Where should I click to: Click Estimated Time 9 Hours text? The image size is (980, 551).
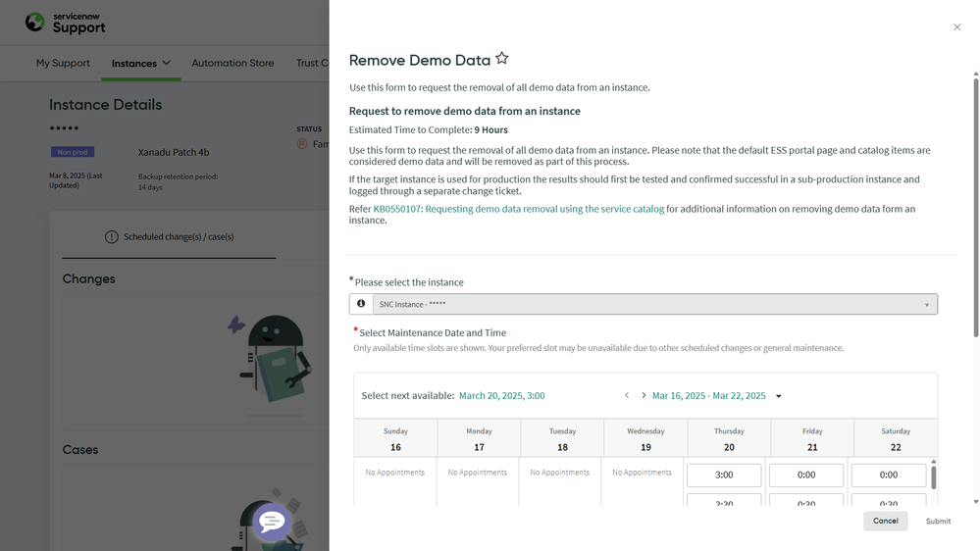pos(428,130)
